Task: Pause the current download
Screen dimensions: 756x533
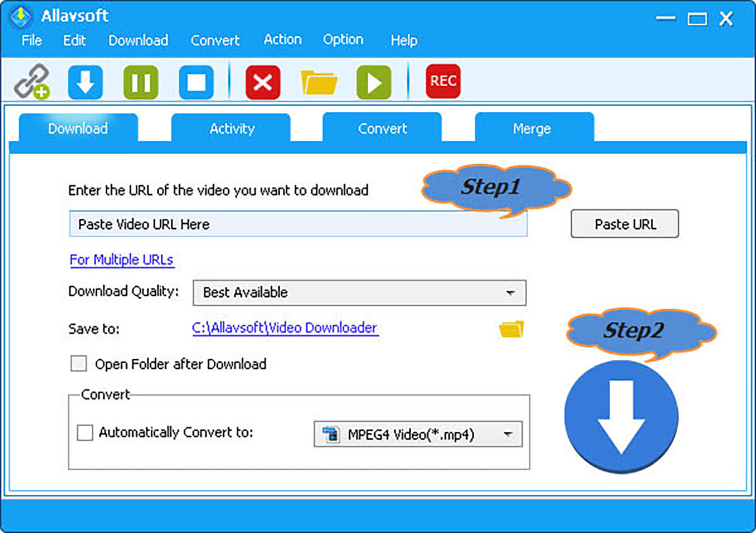Action: coord(141,81)
